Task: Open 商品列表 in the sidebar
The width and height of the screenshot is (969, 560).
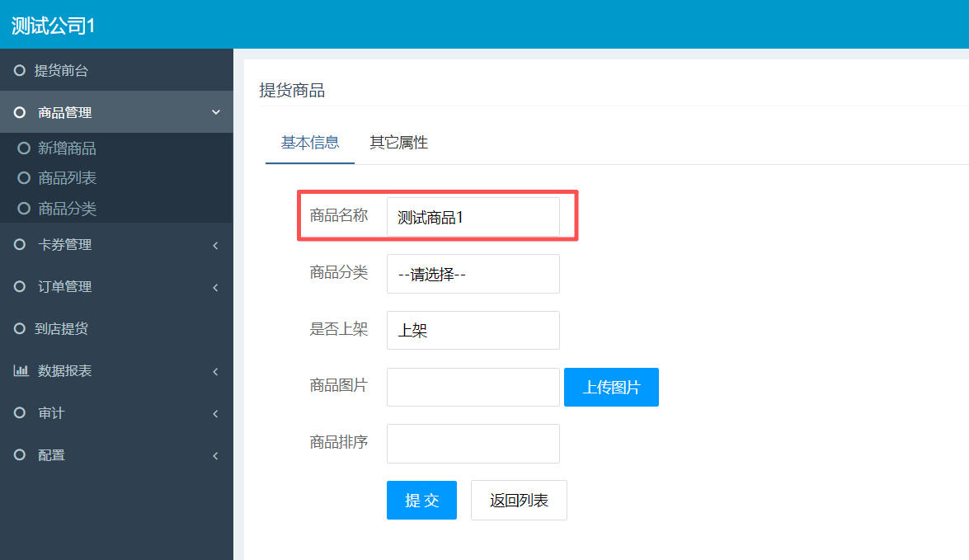Action: (x=67, y=178)
